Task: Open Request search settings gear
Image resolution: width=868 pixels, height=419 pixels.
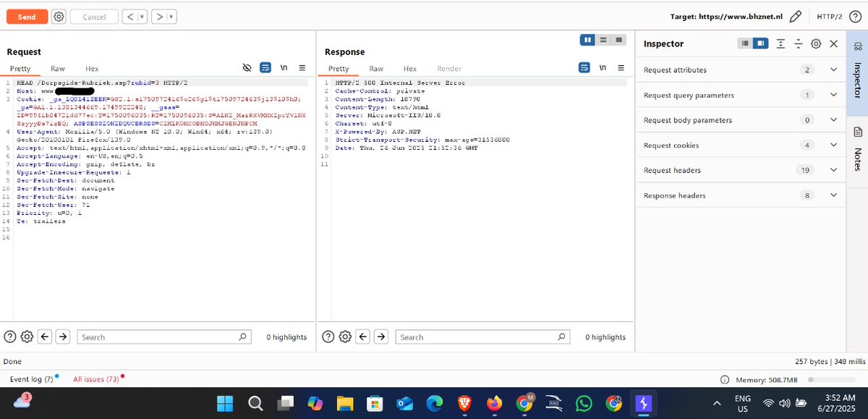Action: point(27,337)
